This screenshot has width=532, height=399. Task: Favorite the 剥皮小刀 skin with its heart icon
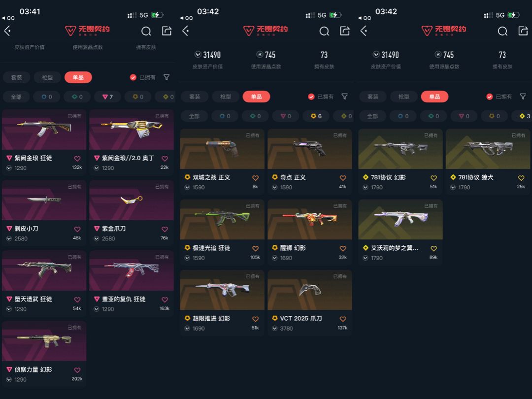pos(77,229)
